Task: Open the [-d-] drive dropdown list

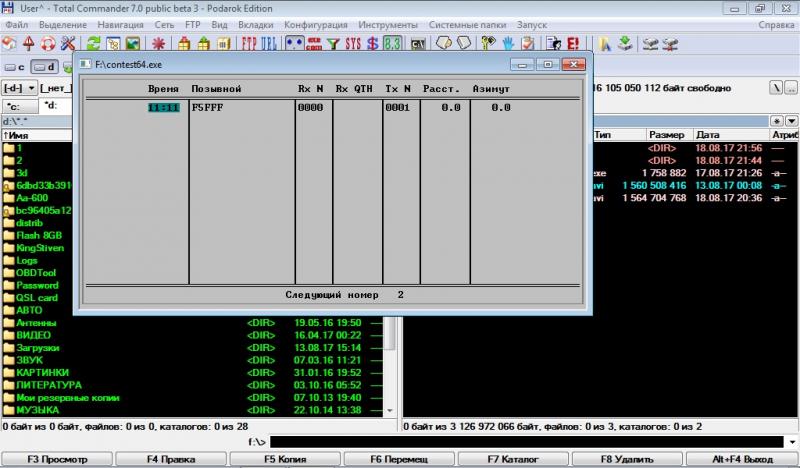Action: click(x=20, y=88)
